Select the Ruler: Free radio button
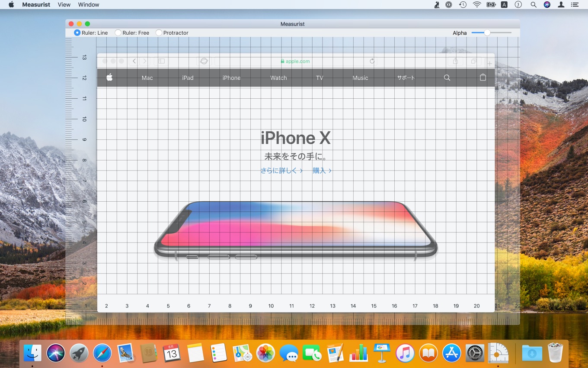Viewport: 588px width, 368px height. (x=118, y=32)
